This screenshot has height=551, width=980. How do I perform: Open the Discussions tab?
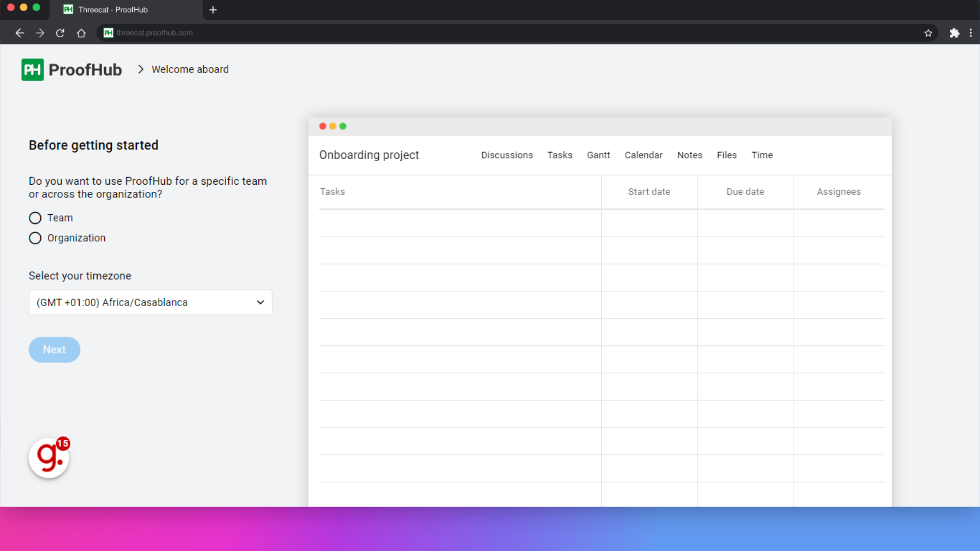click(x=507, y=155)
